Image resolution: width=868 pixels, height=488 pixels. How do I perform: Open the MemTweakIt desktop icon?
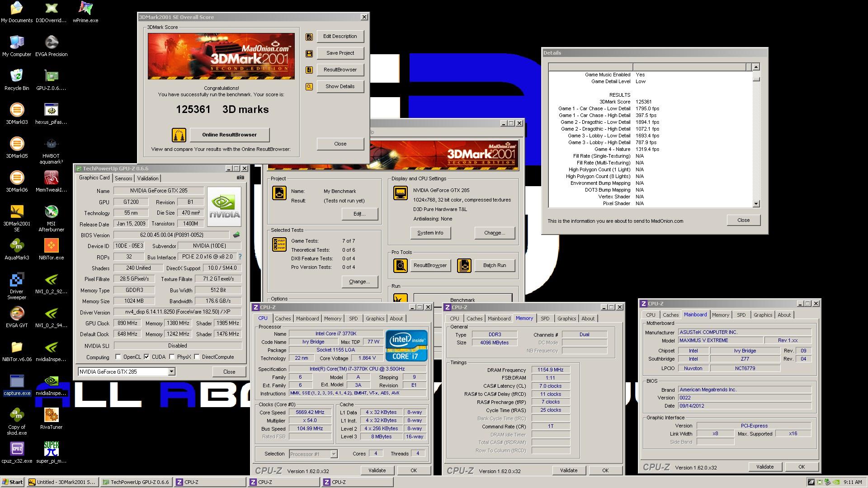tap(52, 182)
